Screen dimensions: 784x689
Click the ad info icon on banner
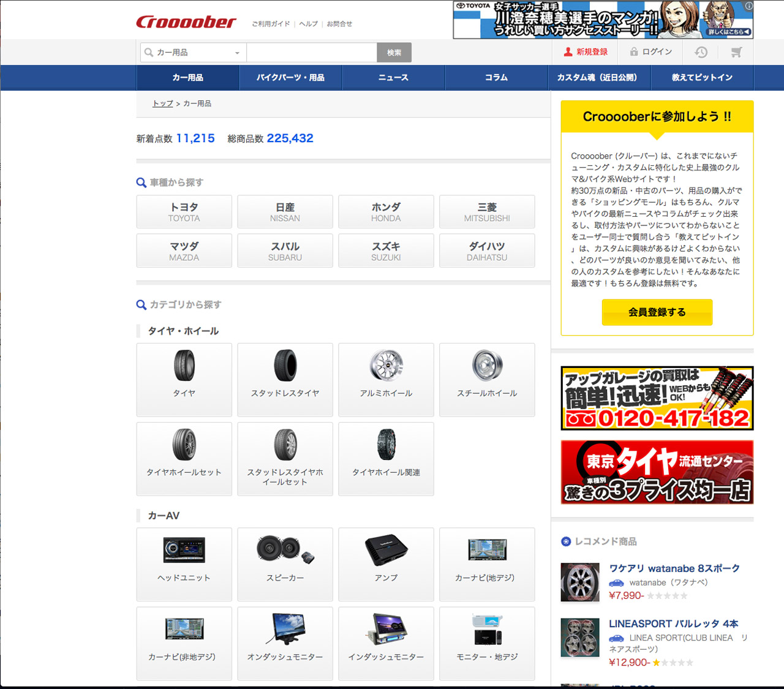[x=749, y=6]
